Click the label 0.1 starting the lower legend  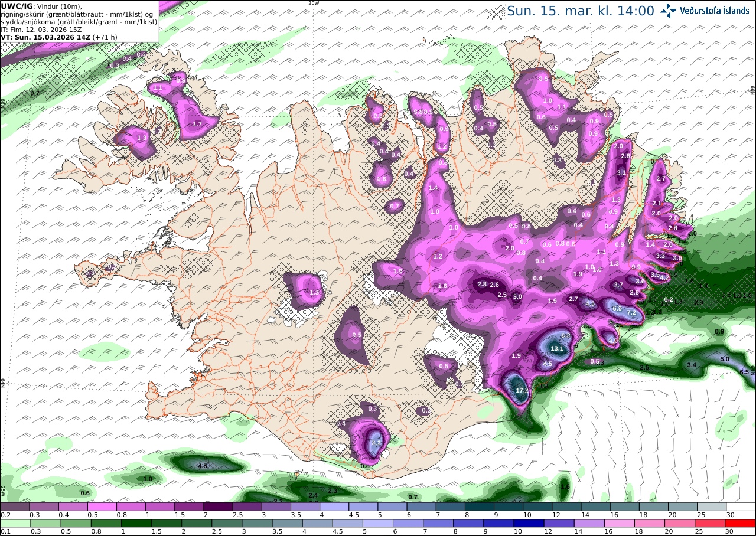tap(5, 531)
